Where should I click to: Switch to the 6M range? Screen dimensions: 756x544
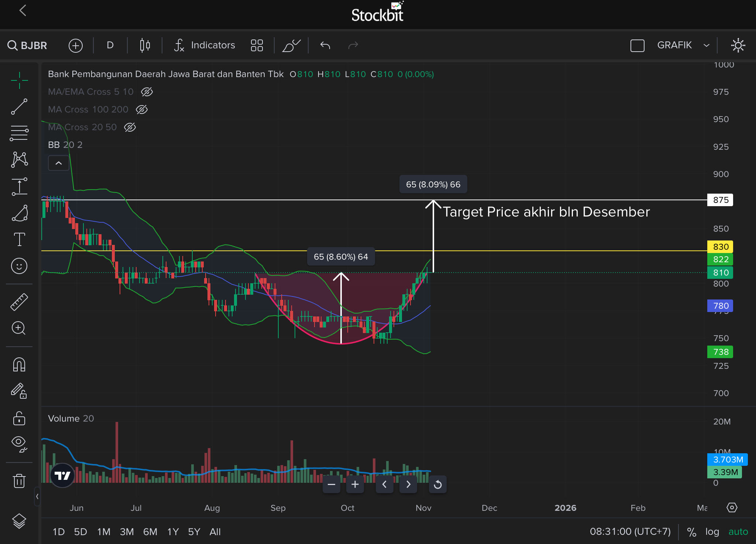150,532
